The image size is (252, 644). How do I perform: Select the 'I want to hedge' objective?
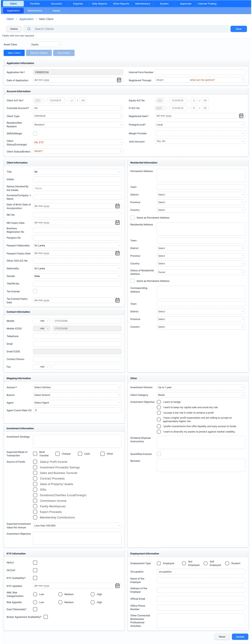click(x=159, y=402)
